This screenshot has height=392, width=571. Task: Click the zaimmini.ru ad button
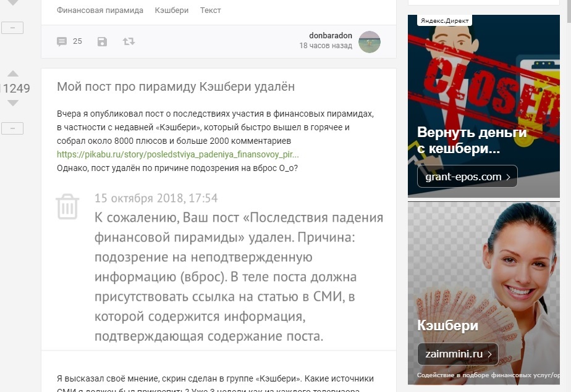[457, 354]
